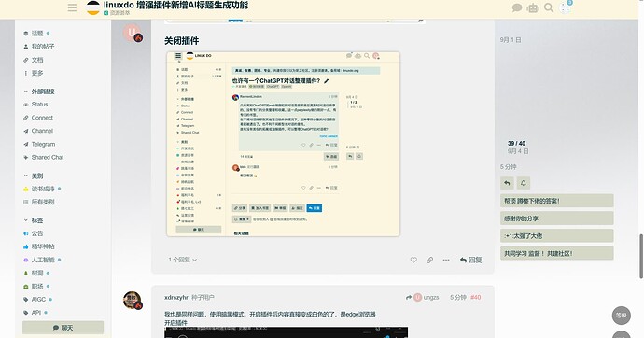
Task: Open the chat bubble icon in header
Action: [517, 7]
